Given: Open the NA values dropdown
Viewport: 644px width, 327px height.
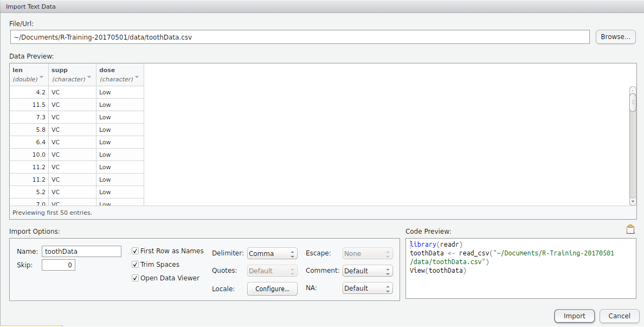Looking at the screenshot, I should point(367,288).
